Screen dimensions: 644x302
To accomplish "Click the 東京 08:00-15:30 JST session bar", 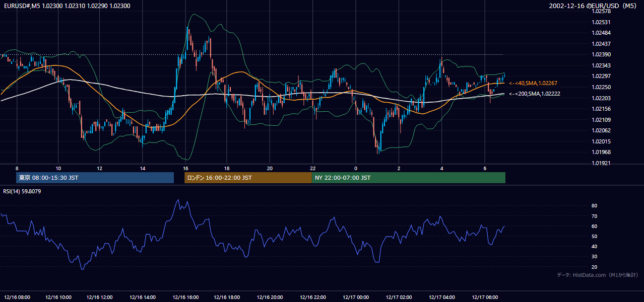I will coord(95,178).
